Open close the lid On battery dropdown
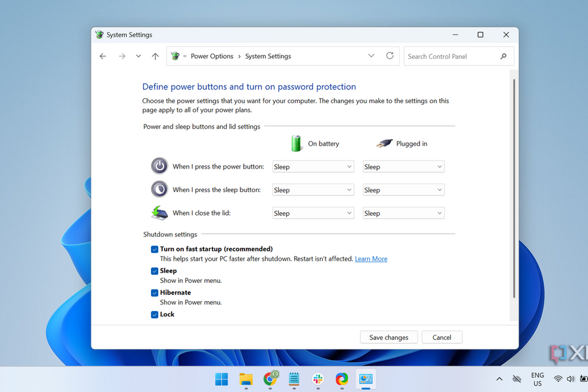 tap(313, 213)
